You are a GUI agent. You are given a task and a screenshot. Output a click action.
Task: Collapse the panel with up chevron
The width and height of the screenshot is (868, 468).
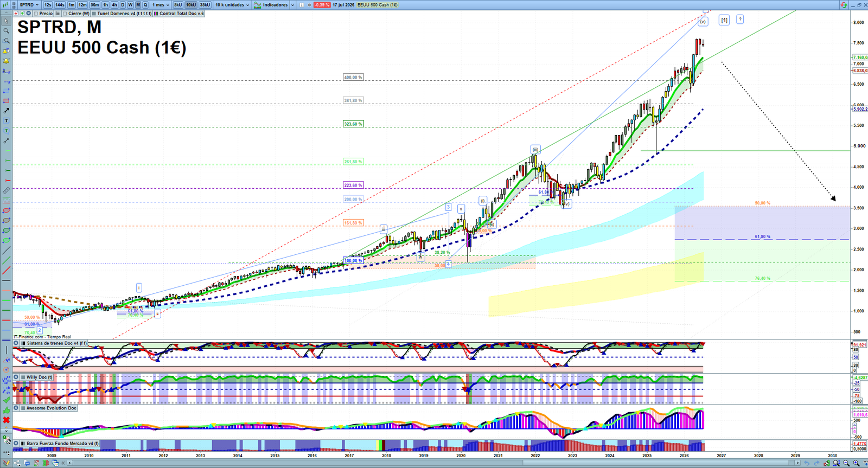coord(6,13)
